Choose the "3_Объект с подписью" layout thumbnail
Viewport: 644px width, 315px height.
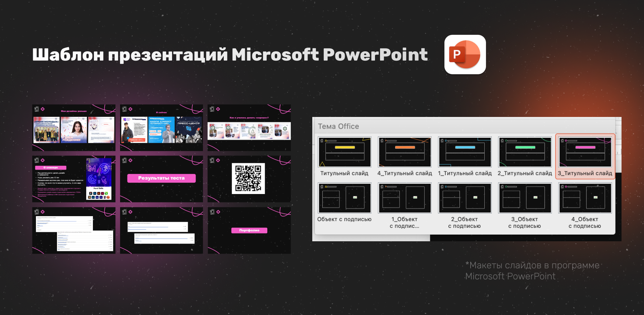click(525, 198)
